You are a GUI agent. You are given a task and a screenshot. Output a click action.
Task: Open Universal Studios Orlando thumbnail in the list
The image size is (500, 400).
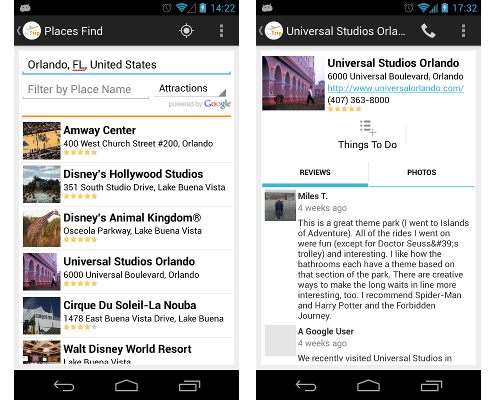42,272
